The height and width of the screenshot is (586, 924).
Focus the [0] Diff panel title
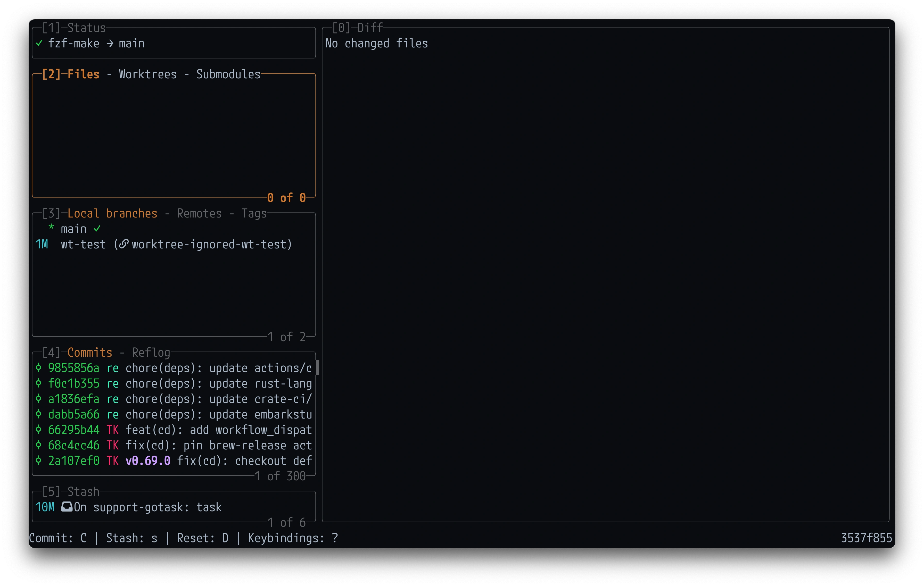click(x=358, y=28)
